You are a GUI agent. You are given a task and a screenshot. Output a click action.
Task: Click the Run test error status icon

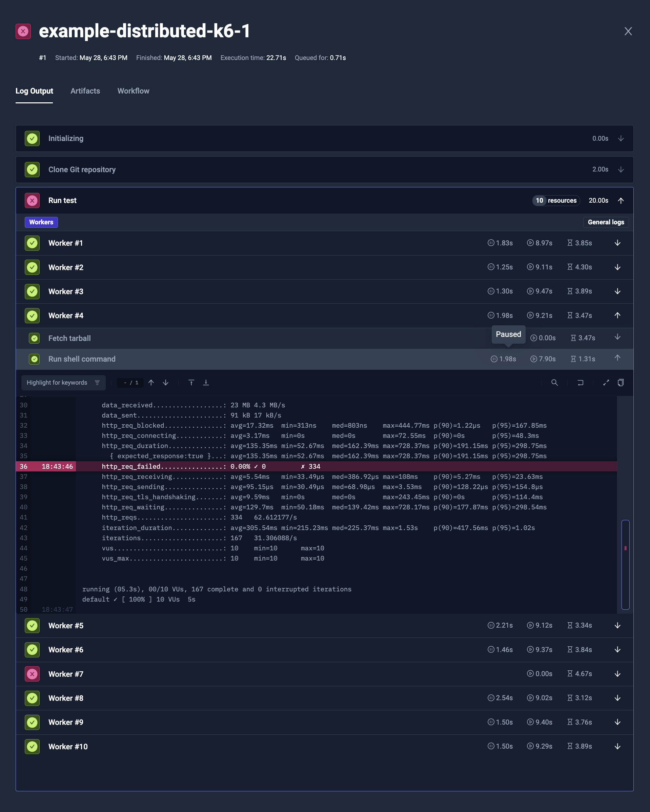click(32, 200)
